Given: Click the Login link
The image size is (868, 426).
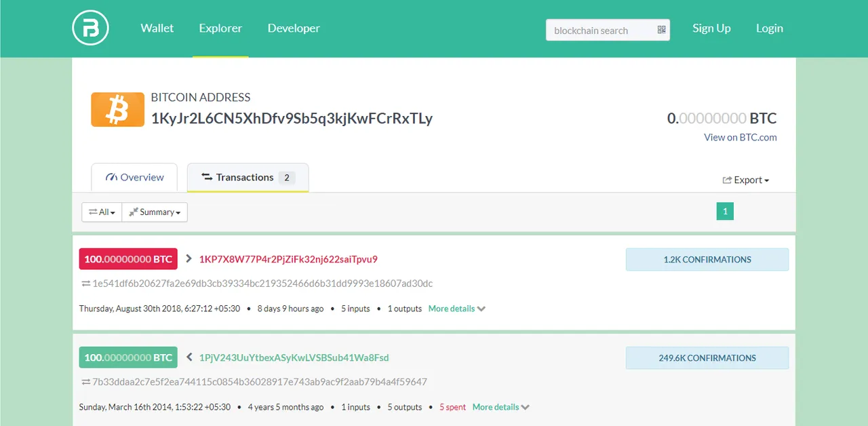Looking at the screenshot, I should (770, 28).
